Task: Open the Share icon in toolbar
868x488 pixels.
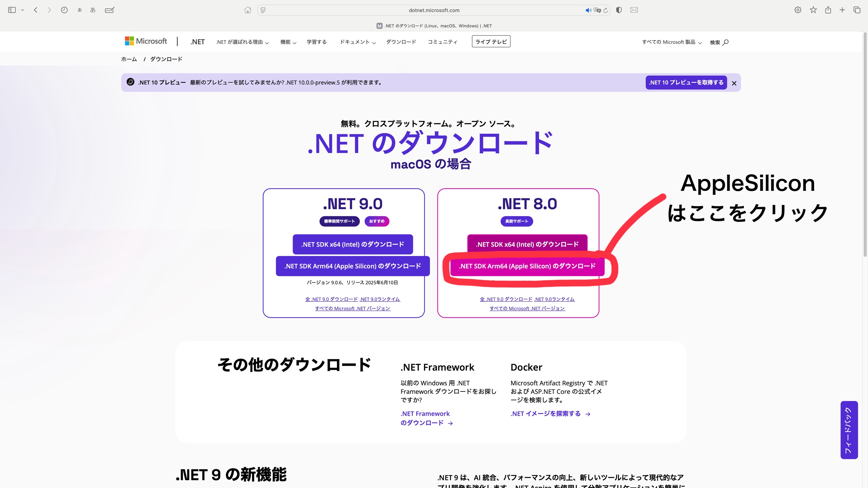Action: click(828, 10)
